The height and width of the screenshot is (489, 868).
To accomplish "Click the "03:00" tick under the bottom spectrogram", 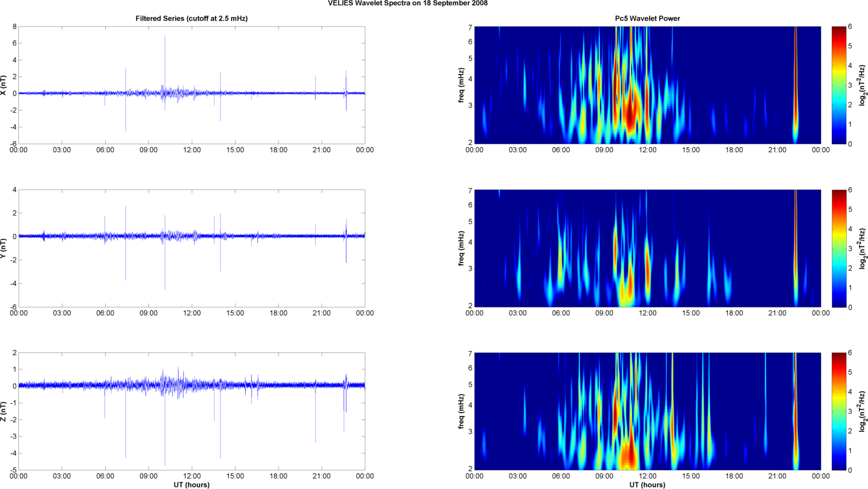I will click(518, 476).
